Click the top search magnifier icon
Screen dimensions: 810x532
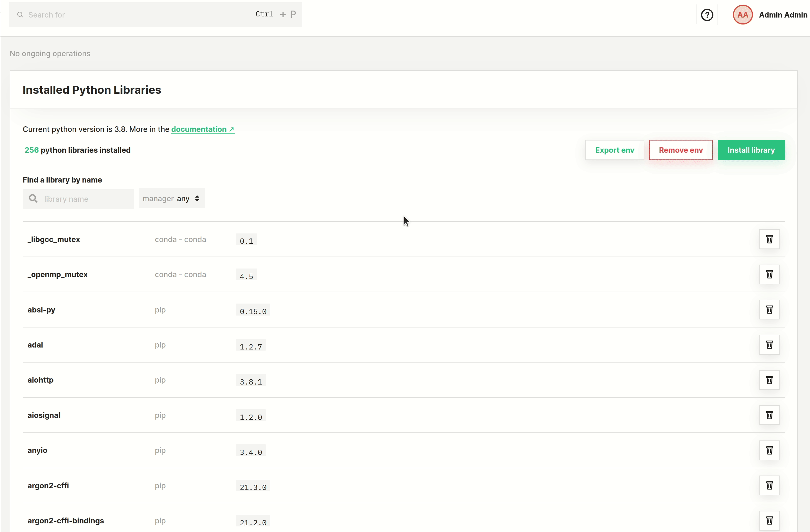pos(20,15)
